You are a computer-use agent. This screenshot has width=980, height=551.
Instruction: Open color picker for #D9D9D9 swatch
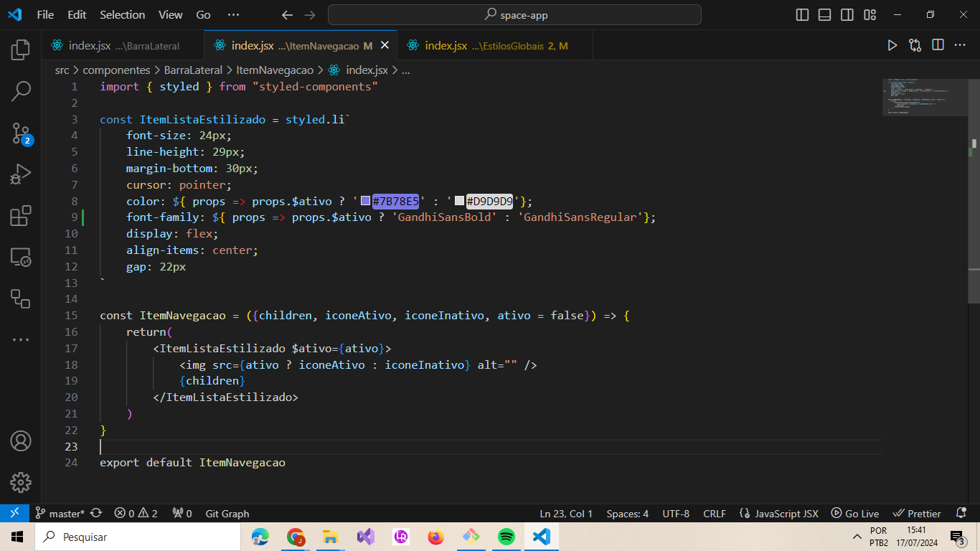(x=459, y=201)
